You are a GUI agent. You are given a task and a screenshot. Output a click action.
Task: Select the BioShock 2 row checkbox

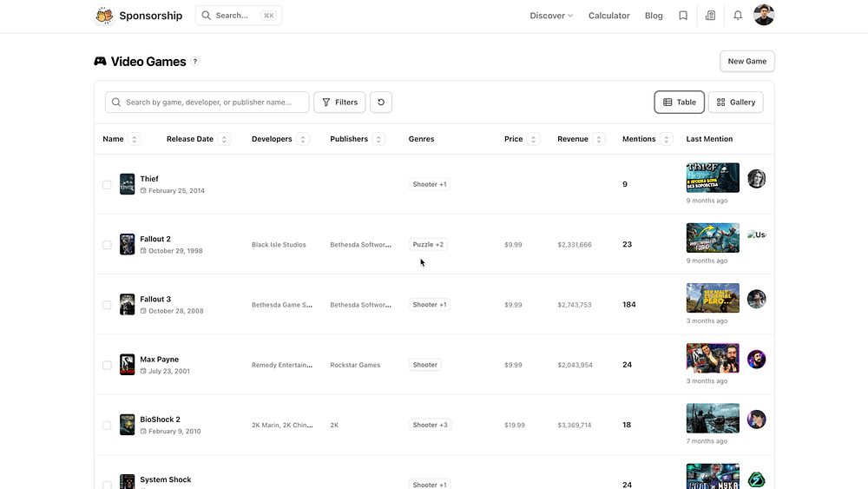(107, 426)
